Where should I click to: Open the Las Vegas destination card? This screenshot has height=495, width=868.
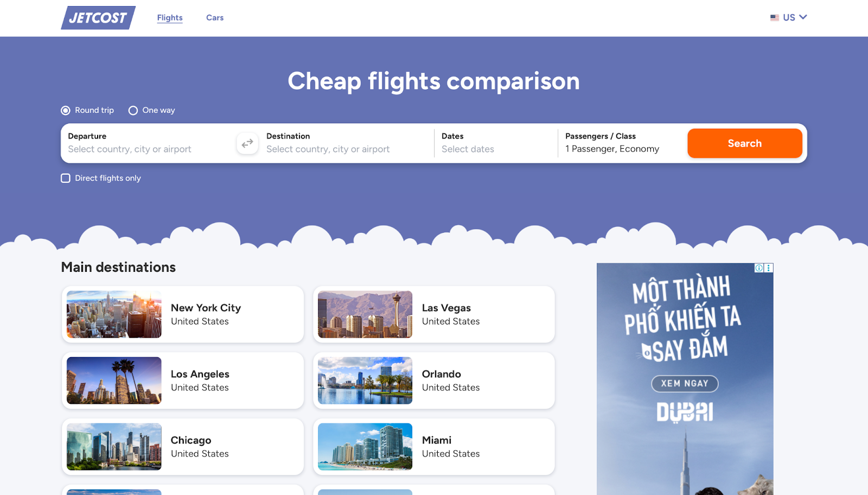[434, 315]
